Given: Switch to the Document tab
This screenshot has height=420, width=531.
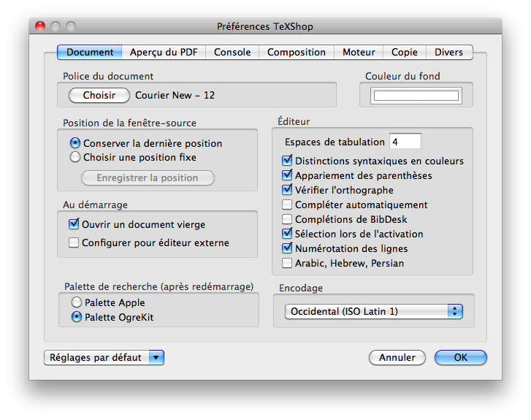Looking at the screenshot, I should coord(90,52).
